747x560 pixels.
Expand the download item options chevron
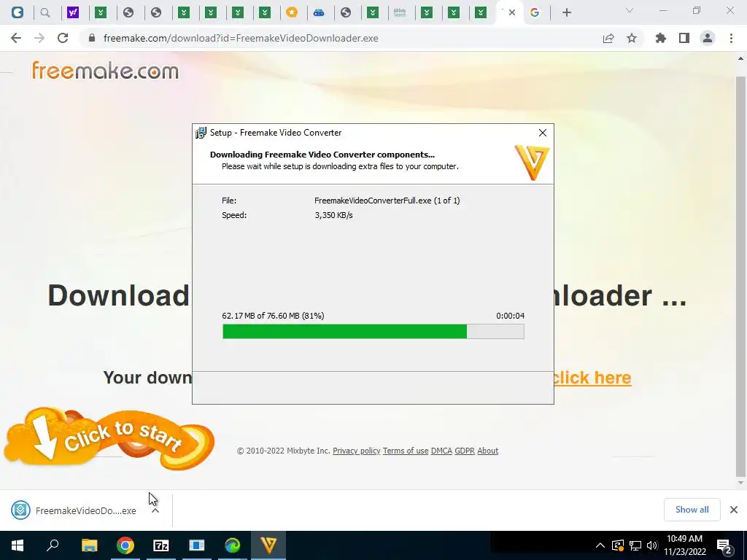click(x=155, y=510)
